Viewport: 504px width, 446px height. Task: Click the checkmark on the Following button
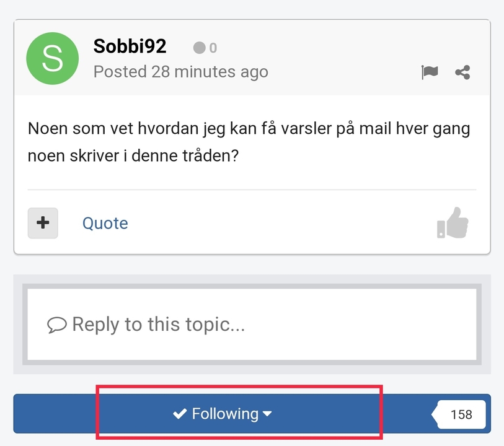[180, 414]
